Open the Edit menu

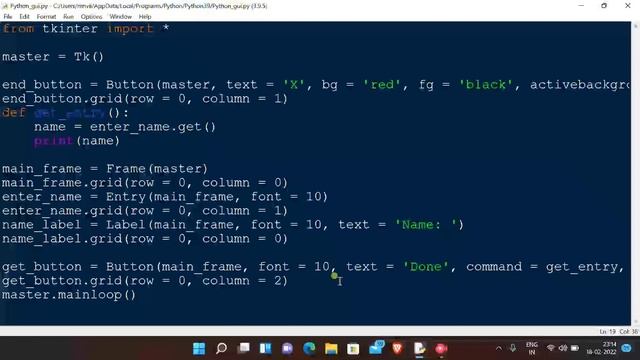(24, 17)
